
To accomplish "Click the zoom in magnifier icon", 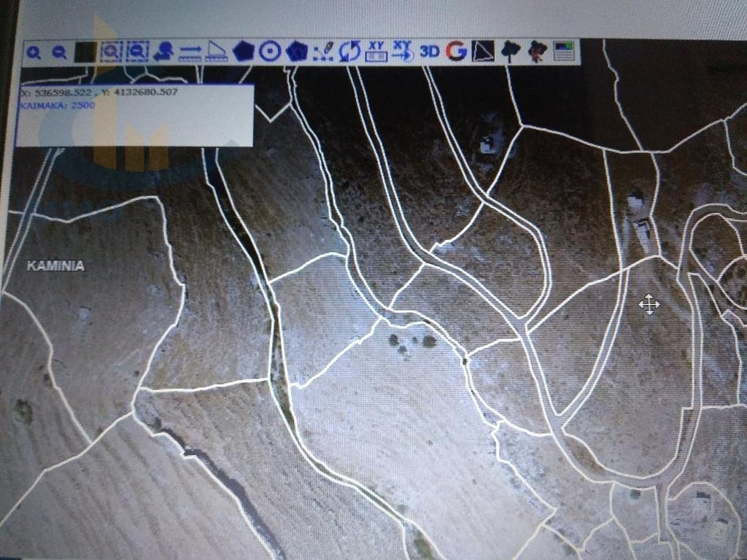I will 34,52.
